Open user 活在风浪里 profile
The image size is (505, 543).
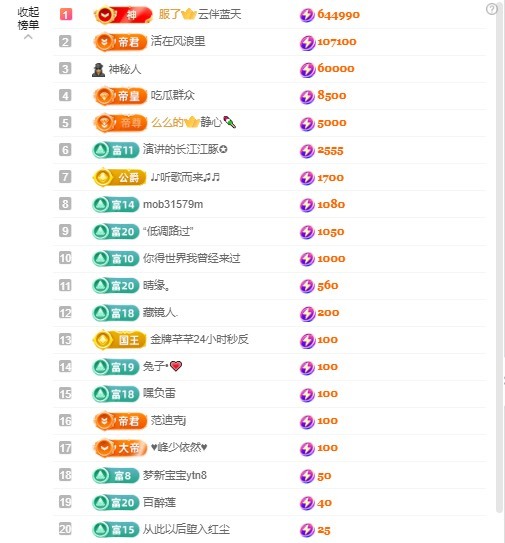[178, 41]
